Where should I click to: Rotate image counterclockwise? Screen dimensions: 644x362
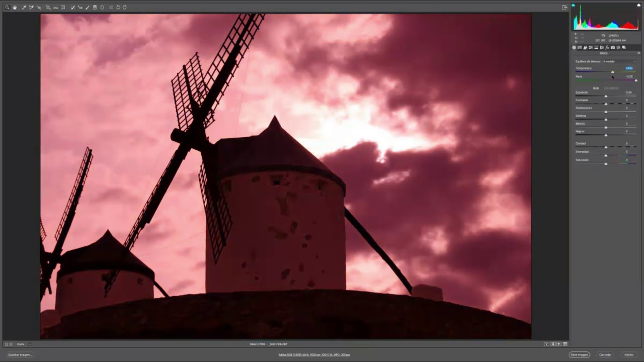[118, 8]
